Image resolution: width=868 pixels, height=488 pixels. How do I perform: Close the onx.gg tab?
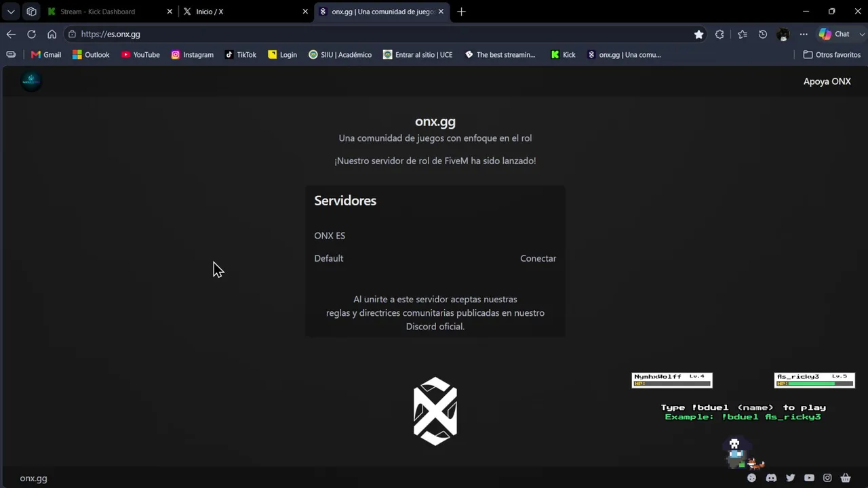[x=441, y=12]
